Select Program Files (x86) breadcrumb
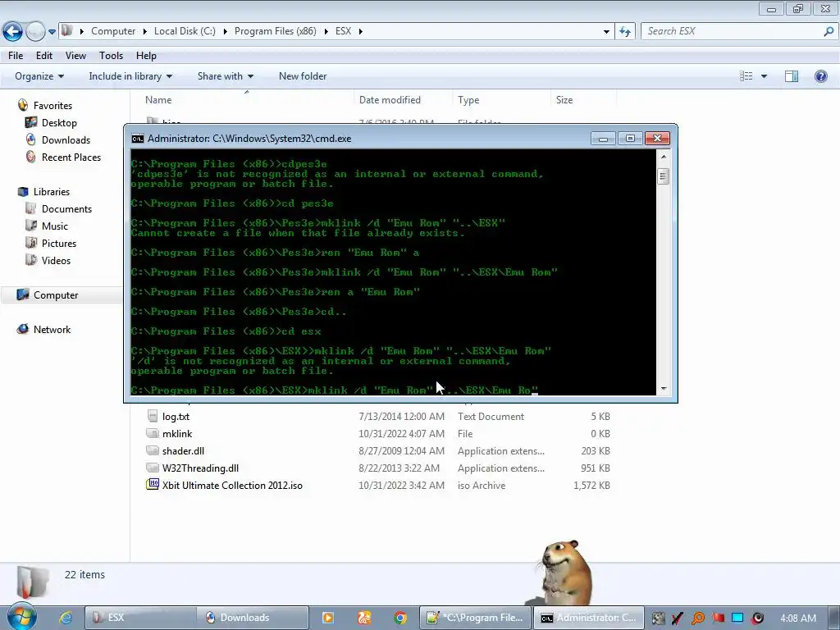This screenshot has width=840, height=630. pos(276,31)
